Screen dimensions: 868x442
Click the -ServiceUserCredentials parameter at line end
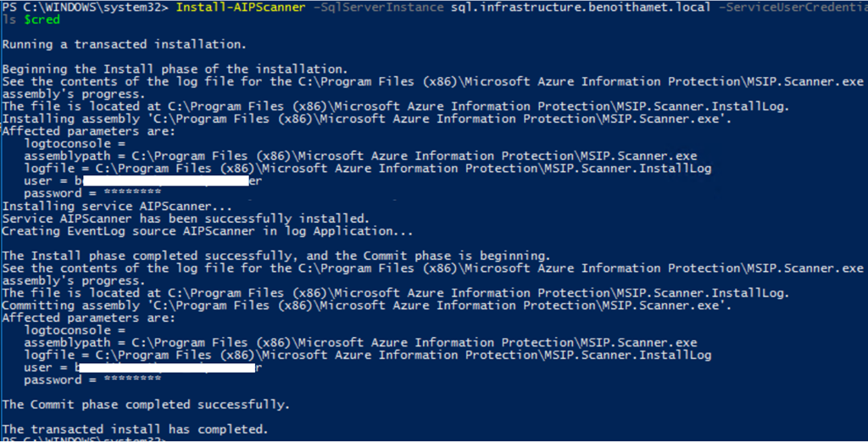tap(790, 8)
